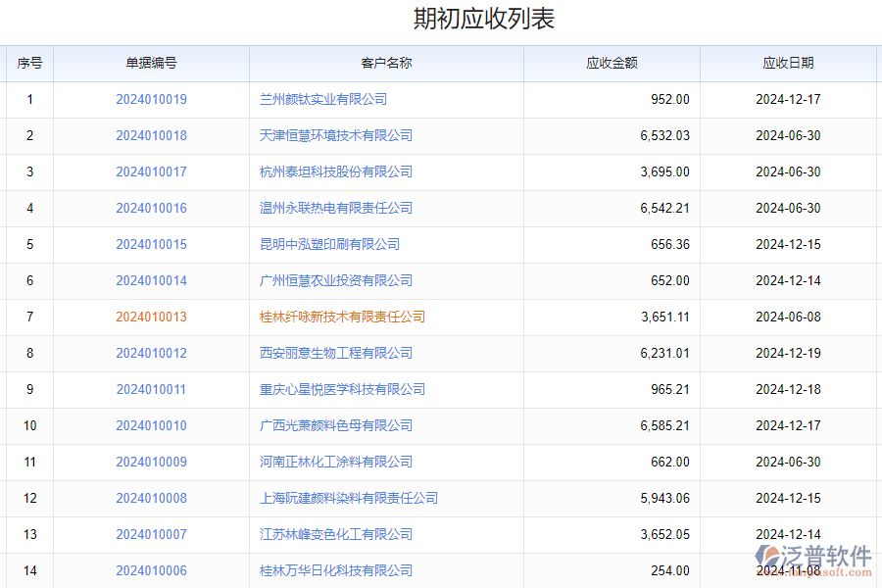The image size is (882, 588).
Task: Open document number 2024010006
Action: click(150, 570)
